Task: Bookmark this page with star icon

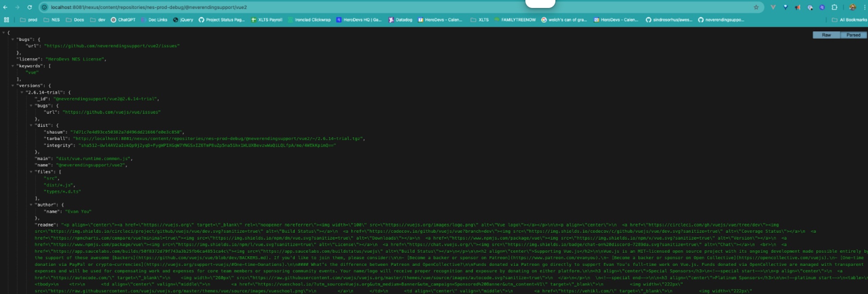Action: (x=756, y=7)
